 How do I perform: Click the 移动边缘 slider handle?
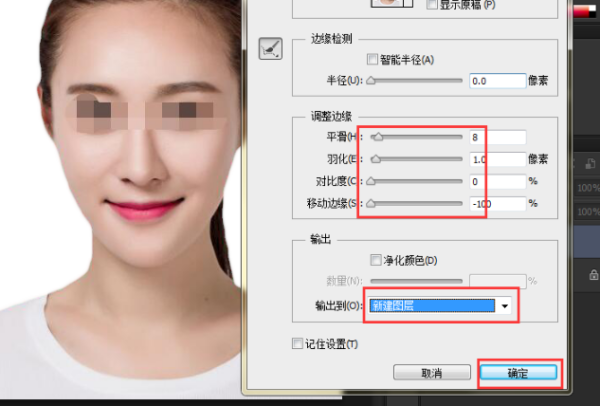coord(371,203)
